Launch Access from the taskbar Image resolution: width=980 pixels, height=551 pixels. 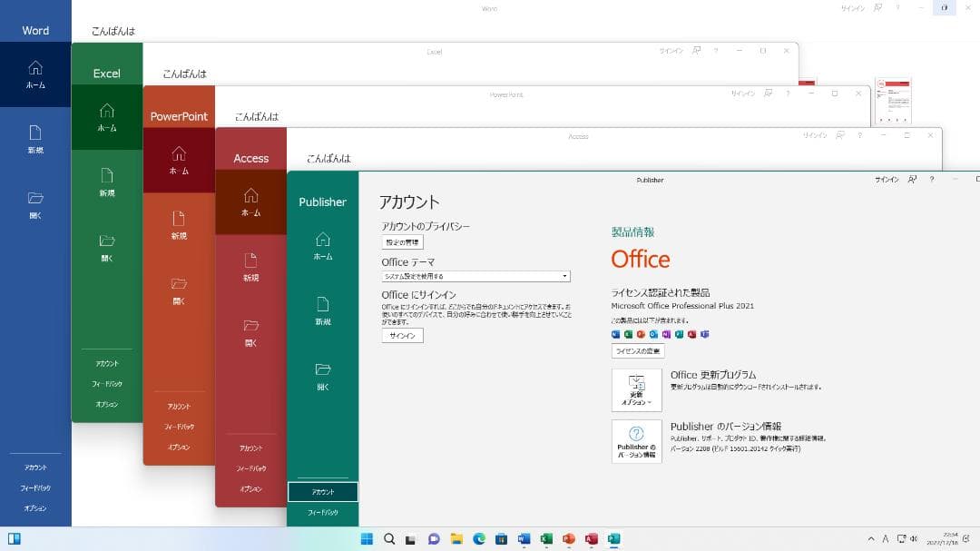593,538
